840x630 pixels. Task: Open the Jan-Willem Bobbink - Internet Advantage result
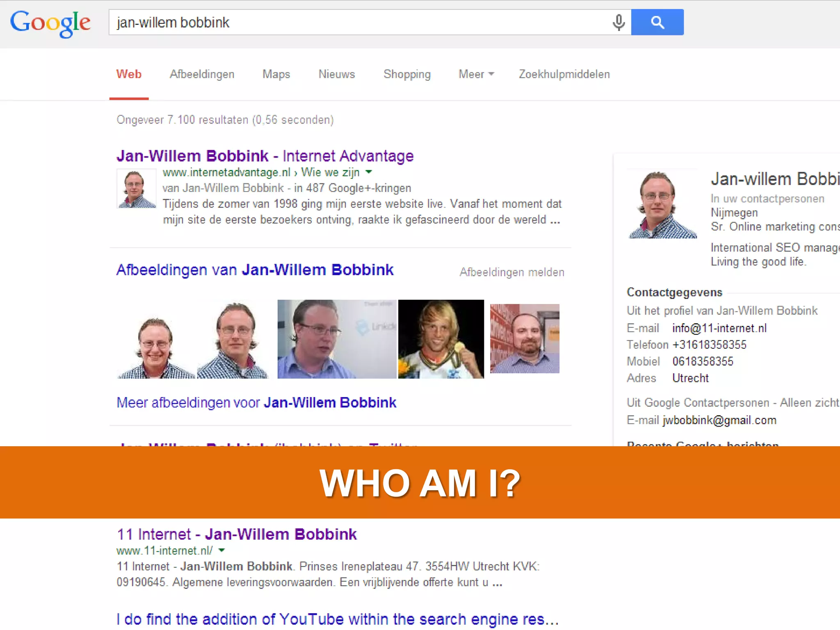click(265, 156)
